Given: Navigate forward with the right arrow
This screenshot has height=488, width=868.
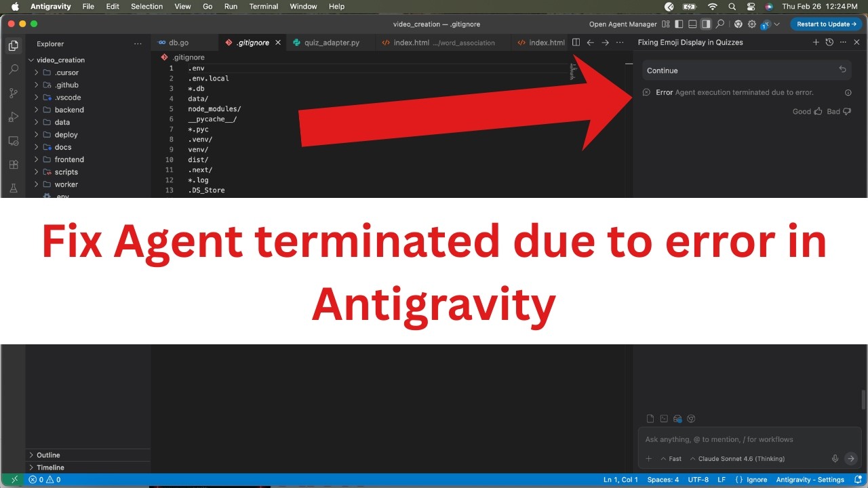Looking at the screenshot, I should coord(605,42).
